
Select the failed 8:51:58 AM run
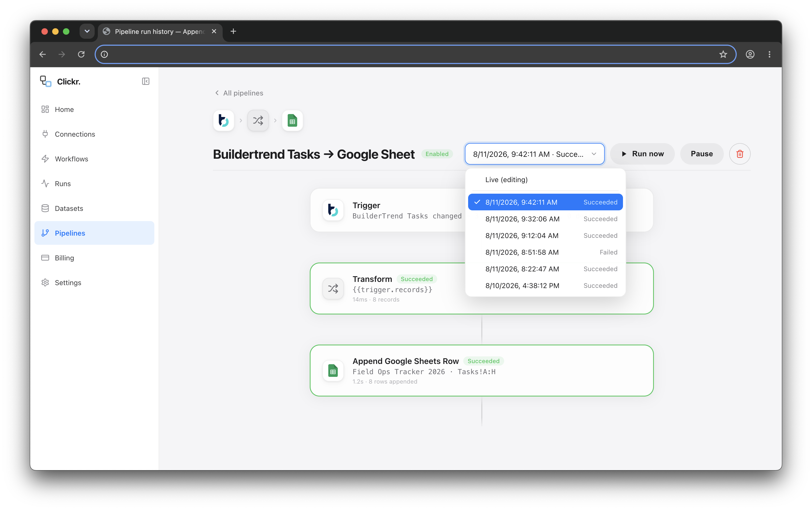(545, 252)
